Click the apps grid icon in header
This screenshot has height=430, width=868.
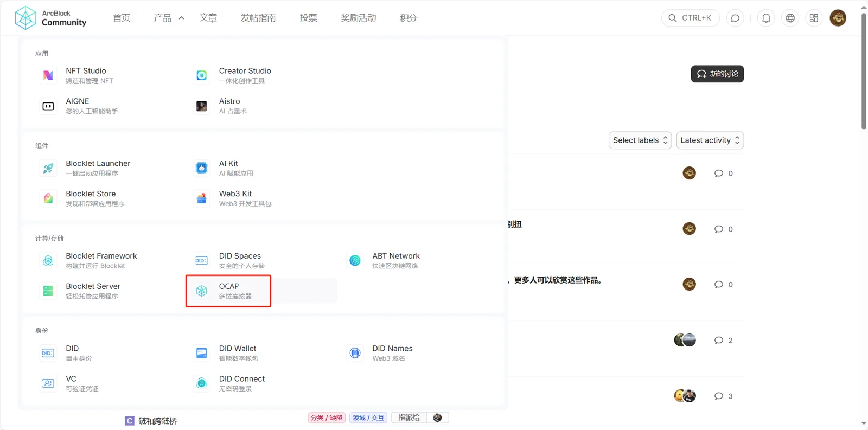[x=814, y=18]
